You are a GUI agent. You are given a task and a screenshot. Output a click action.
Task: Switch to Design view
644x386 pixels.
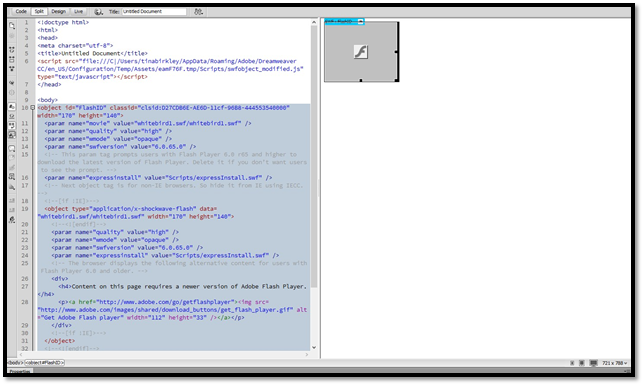[x=58, y=11]
